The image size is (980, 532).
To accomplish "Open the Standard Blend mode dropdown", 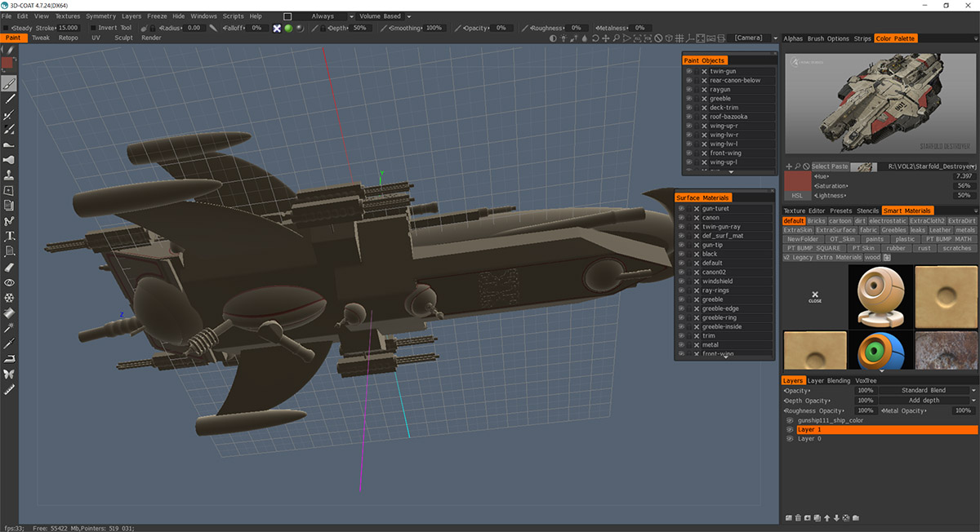I will [924, 390].
